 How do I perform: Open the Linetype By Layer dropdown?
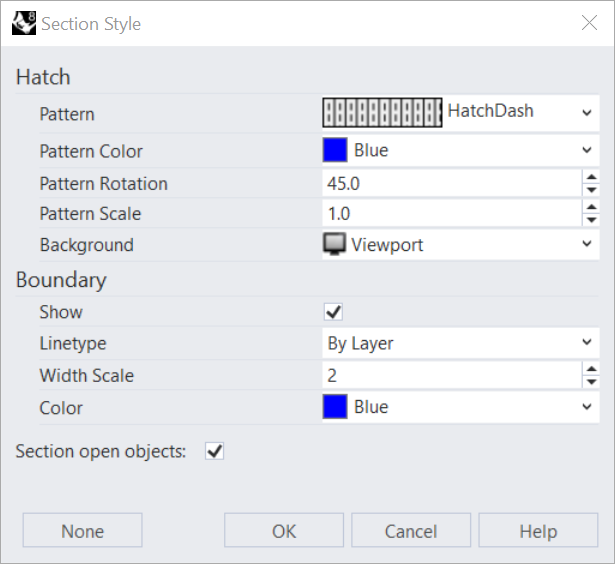click(x=586, y=343)
